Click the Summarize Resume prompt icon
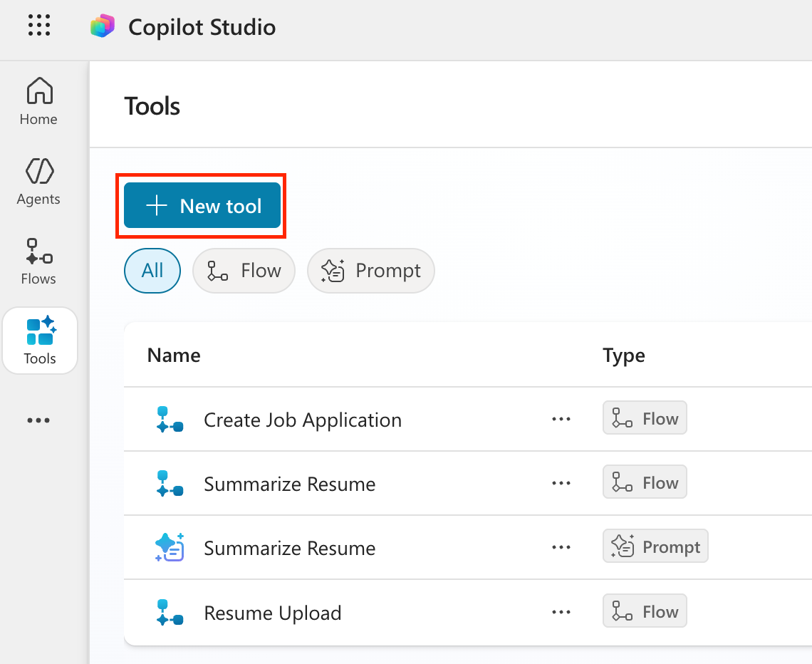This screenshot has height=664, width=812. coord(169,548)
